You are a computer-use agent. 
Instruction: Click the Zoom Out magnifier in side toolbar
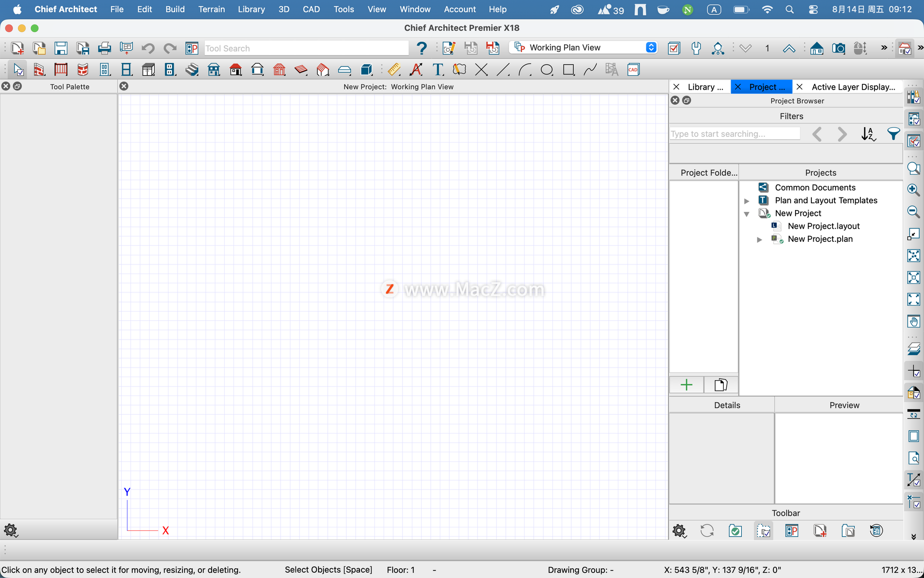[x=913, y=211]
